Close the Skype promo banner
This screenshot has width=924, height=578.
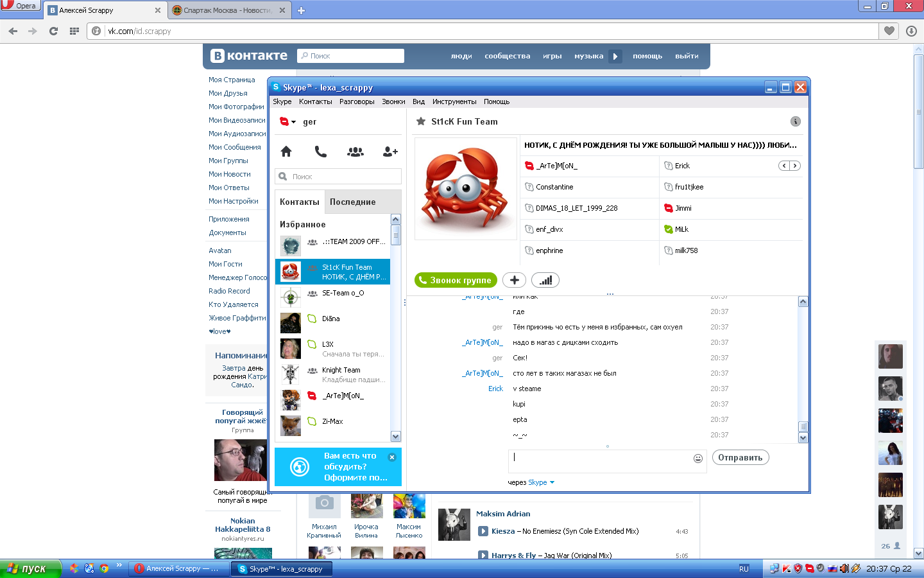point(392,457)
